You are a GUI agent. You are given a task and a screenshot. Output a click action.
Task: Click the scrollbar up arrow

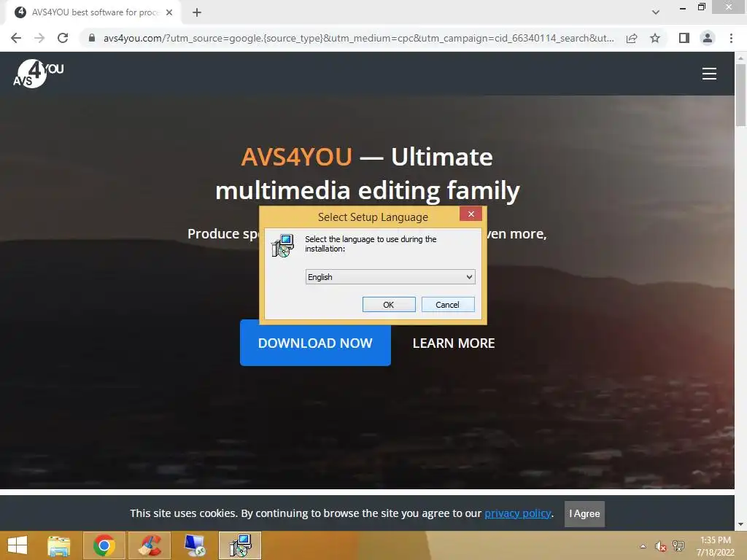pos(740,58)
